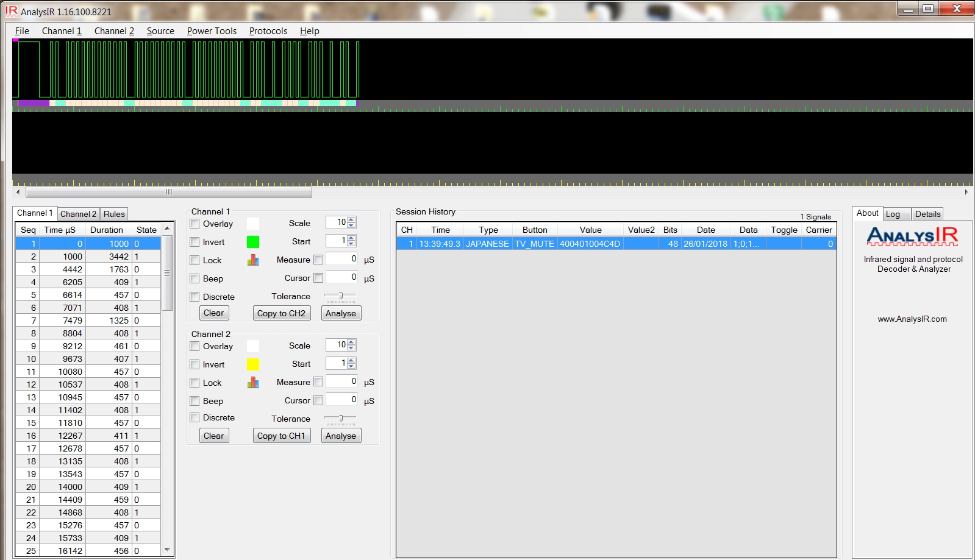Open the Protocols menu
The width and height of the screenshot is (975, 560).
[x=268, y=31]
